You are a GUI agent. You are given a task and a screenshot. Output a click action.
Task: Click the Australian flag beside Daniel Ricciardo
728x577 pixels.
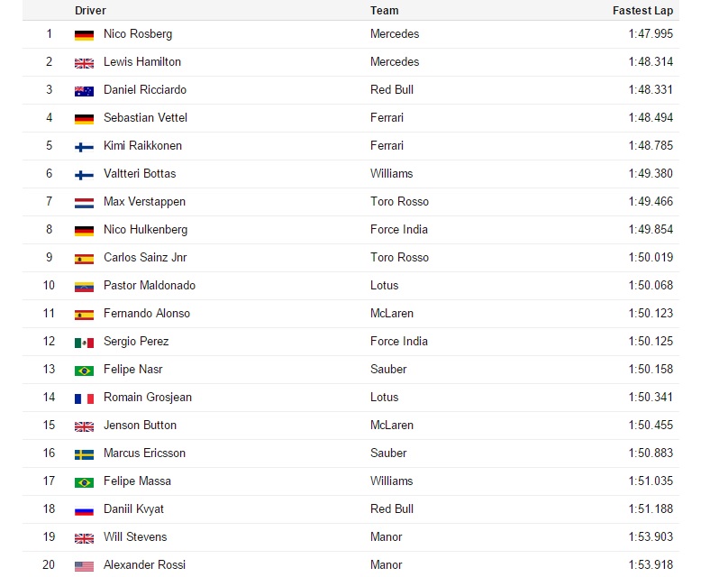84,91
